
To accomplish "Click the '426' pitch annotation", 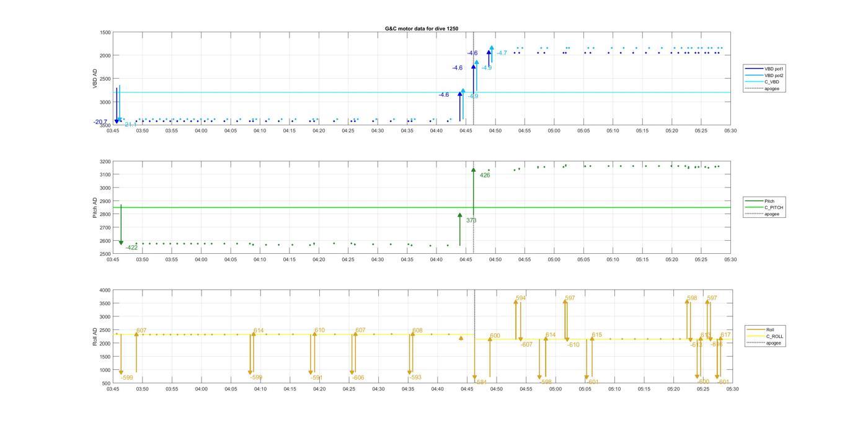I will pyautogui.click(x=485, y=176).
